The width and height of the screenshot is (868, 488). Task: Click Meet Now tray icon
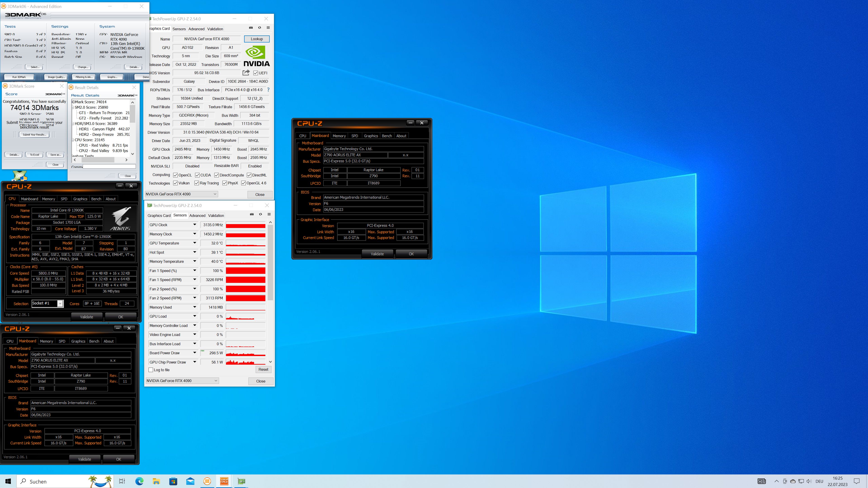click(x=785, y=481)
